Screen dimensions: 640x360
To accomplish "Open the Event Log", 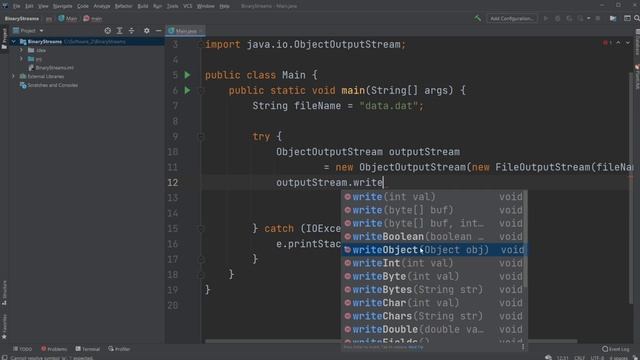I will pos(616,349).
